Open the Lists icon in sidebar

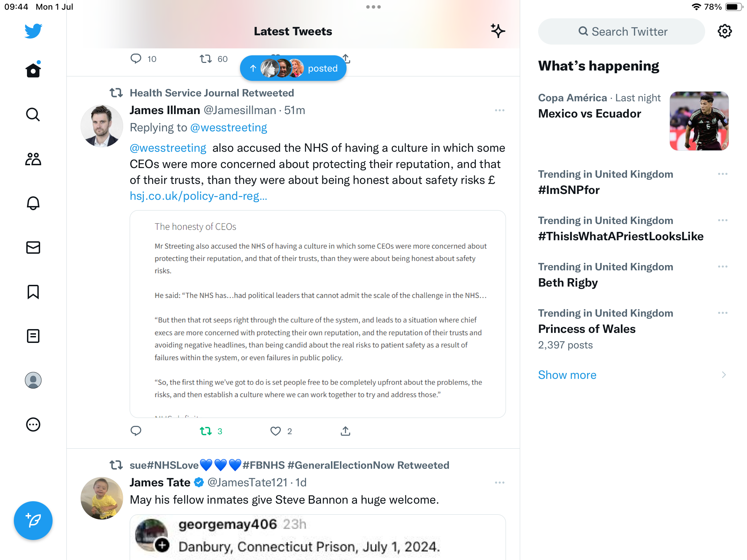33,336
